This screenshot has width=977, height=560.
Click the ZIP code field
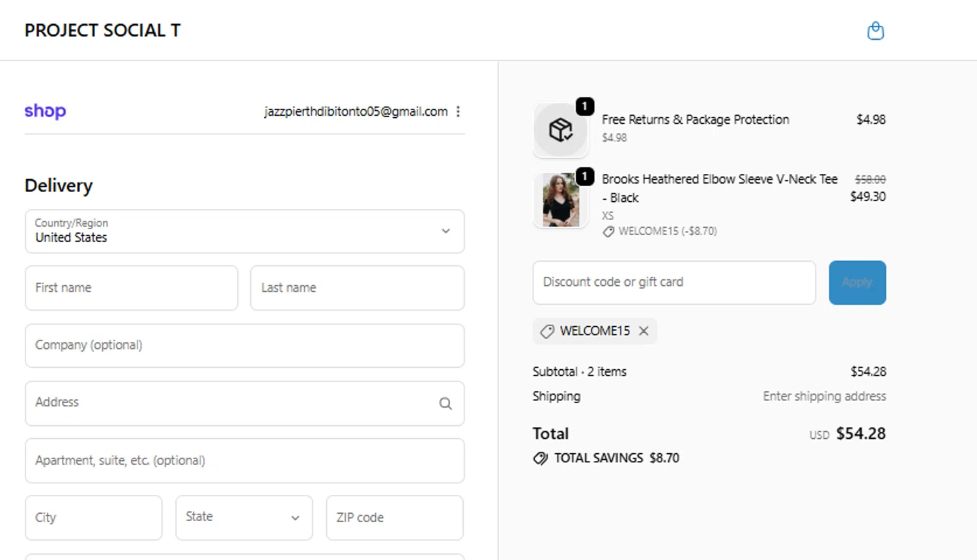tap(395, 518)
